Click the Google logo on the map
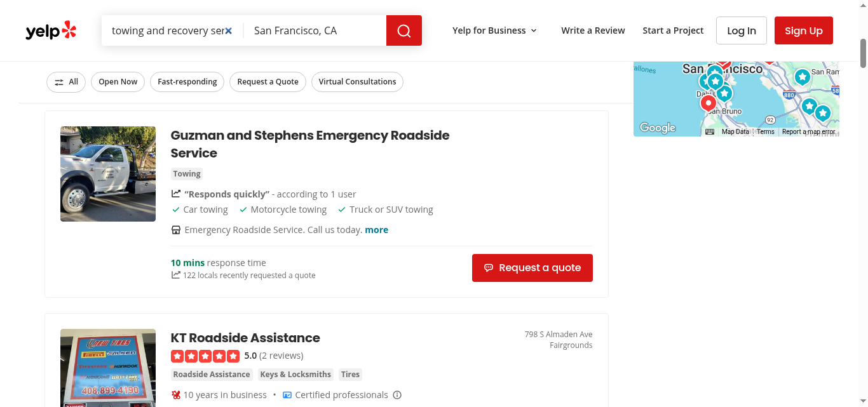 click(x=657, y=128)
